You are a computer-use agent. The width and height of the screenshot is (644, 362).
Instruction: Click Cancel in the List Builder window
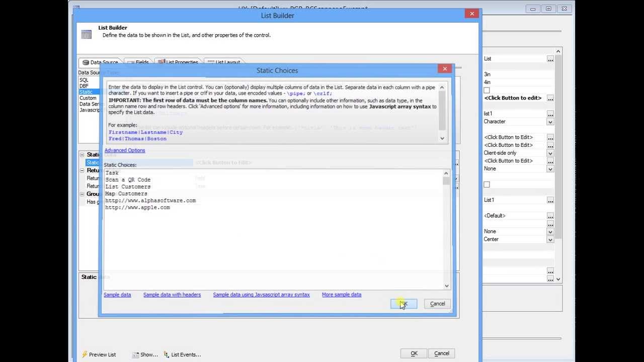(442, 353)
